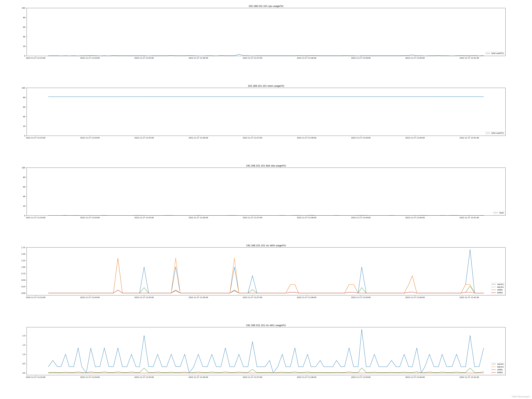Click '2022-11-27 13:38:00' tick under mem chart
532x399 pixels.
(x=306, y=138)
